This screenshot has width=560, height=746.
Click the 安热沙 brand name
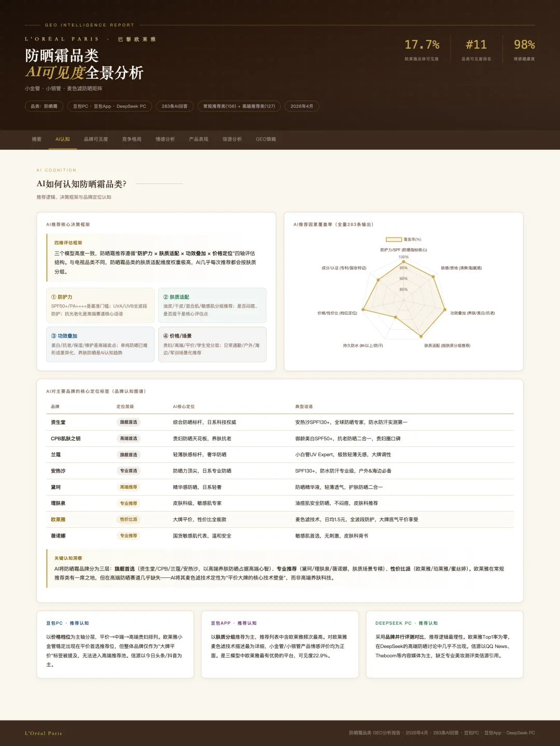(x=58, y=471)
